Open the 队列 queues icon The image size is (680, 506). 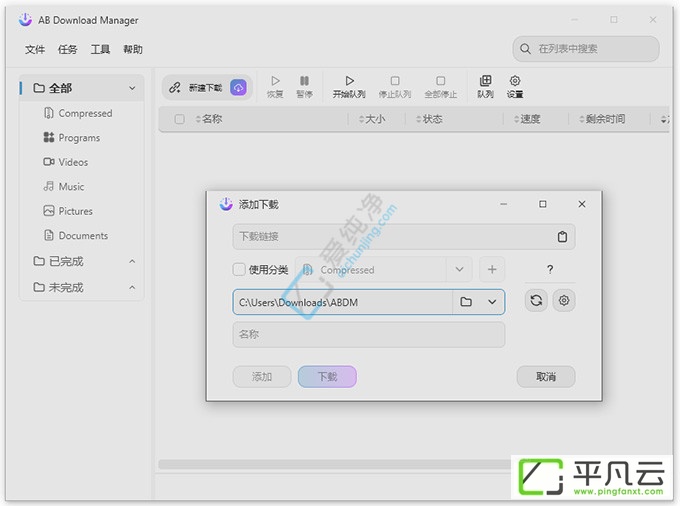click(x=485, y=81)
